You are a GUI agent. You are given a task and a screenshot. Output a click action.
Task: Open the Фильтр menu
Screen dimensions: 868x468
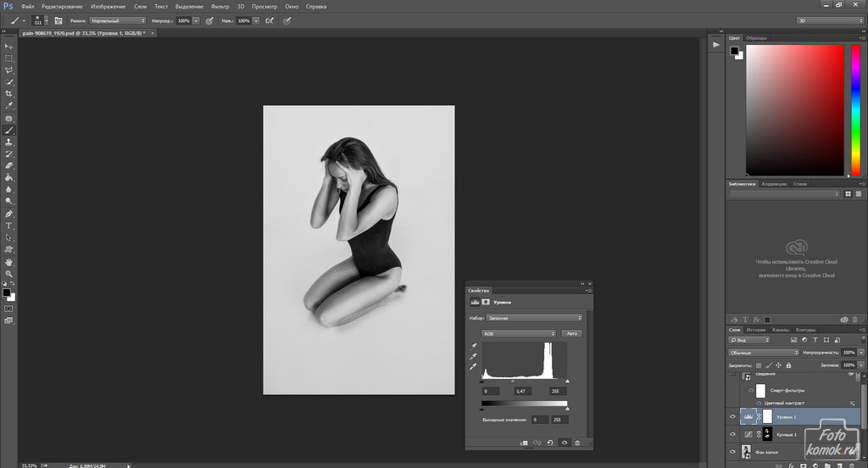[x=220, y=6]
